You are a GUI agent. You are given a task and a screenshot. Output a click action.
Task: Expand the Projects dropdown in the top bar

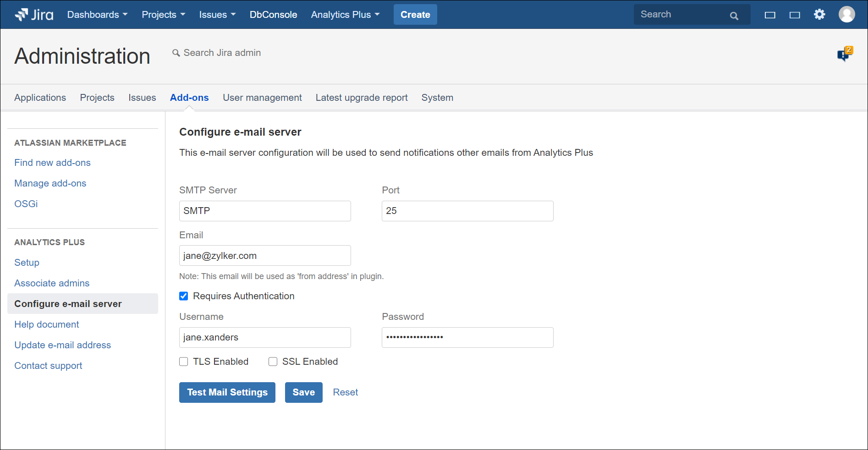[163, 15]
